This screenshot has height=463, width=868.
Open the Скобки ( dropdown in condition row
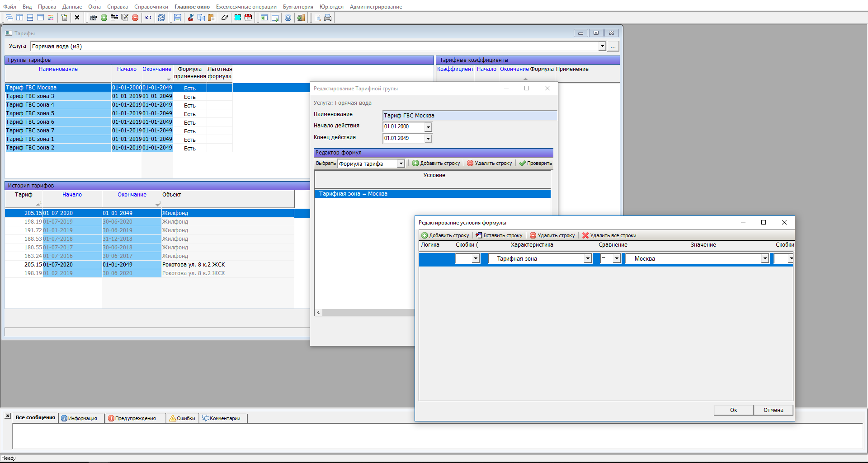point(476,259)
